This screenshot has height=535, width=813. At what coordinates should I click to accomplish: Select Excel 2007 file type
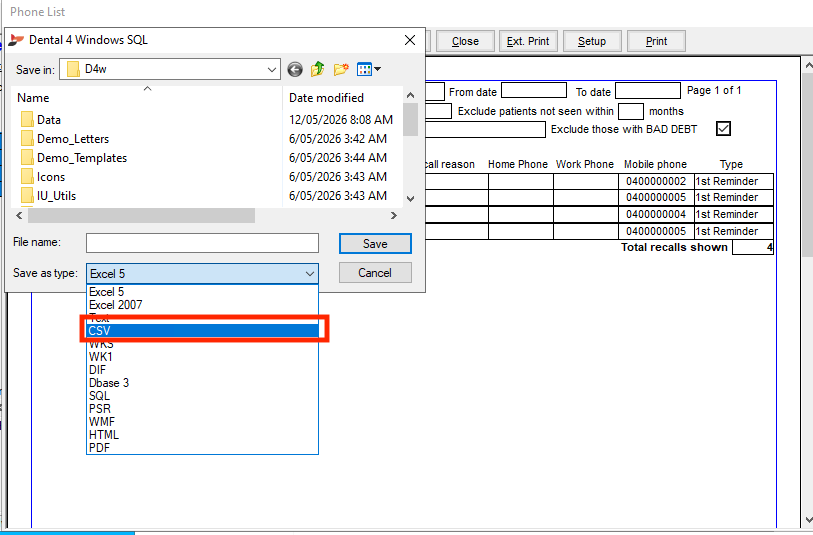[202, 305]
